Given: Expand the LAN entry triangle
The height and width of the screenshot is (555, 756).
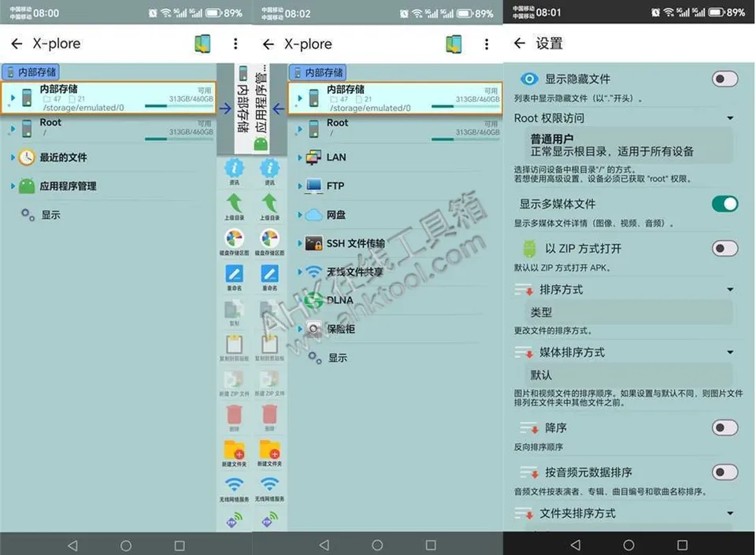Looking at the screenshot, I should tap(299, 157).
